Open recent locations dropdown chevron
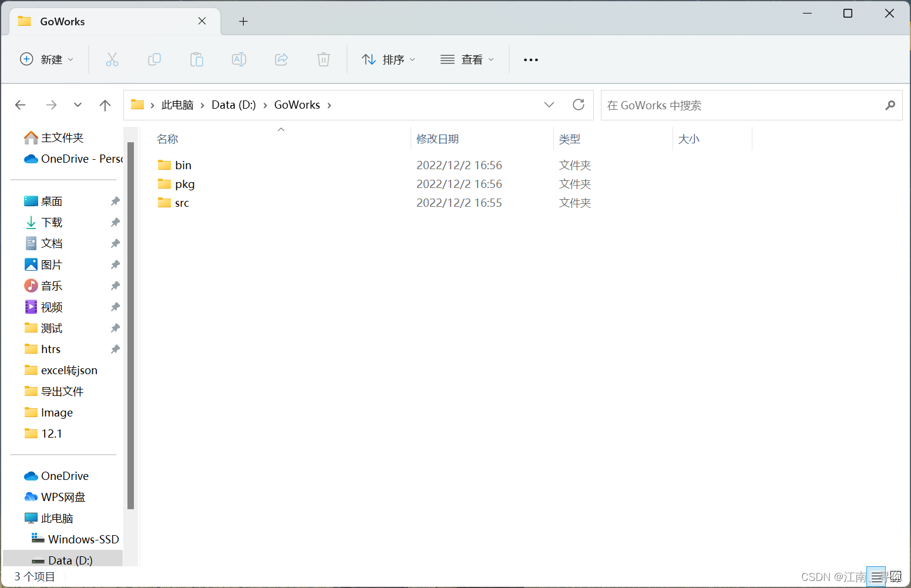Screen dimensions: 911x588 78,105
